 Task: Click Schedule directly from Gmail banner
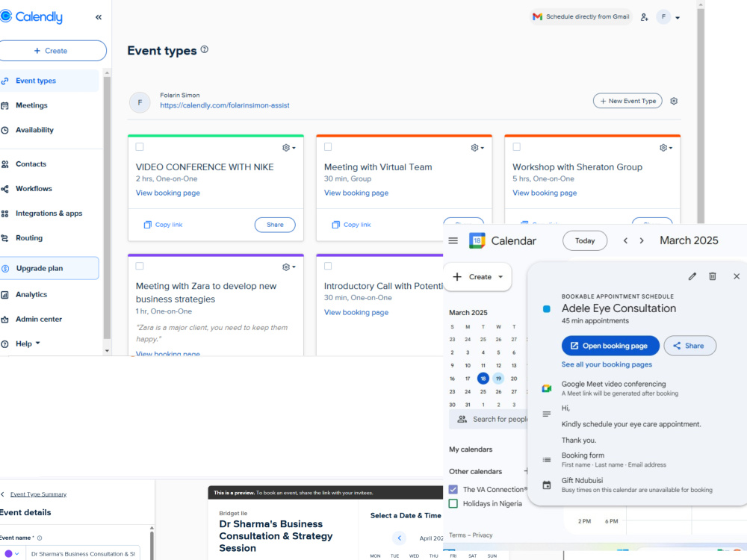580,16
